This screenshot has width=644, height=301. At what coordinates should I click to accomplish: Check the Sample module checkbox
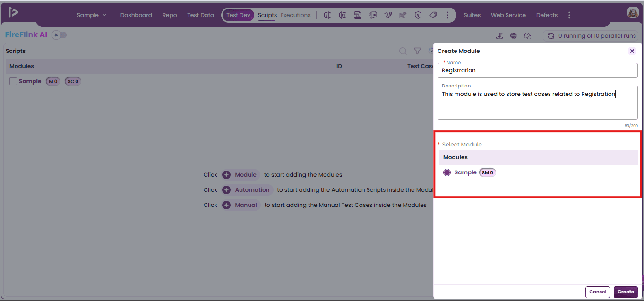(13, 81)
